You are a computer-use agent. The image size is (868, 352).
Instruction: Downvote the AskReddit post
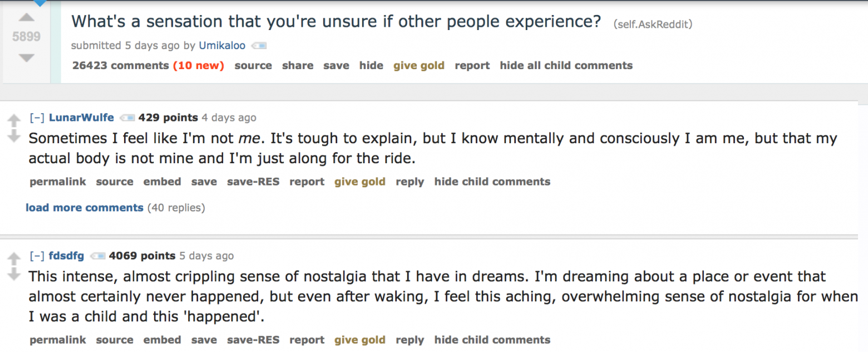coord(26,57)
